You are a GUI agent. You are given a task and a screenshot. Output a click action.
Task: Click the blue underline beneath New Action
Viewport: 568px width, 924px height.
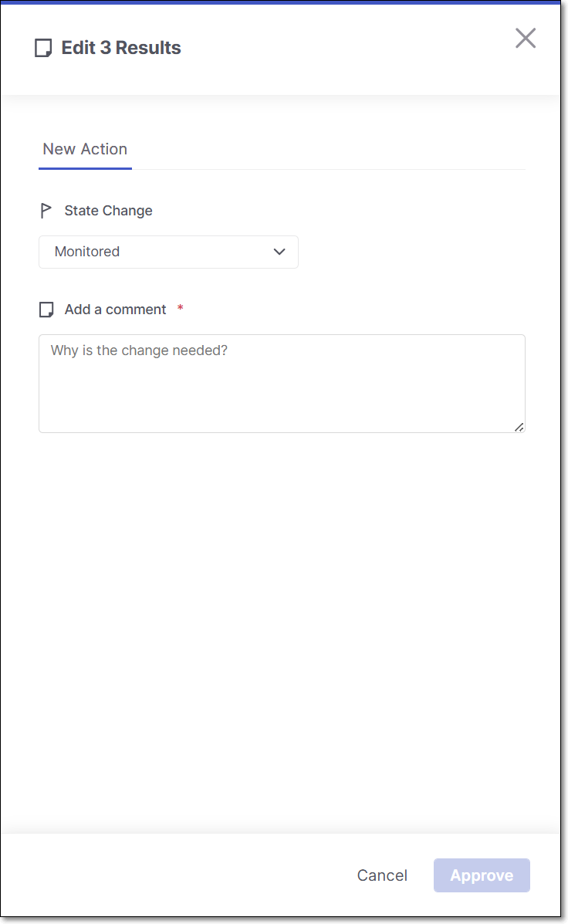coord(85,168)
